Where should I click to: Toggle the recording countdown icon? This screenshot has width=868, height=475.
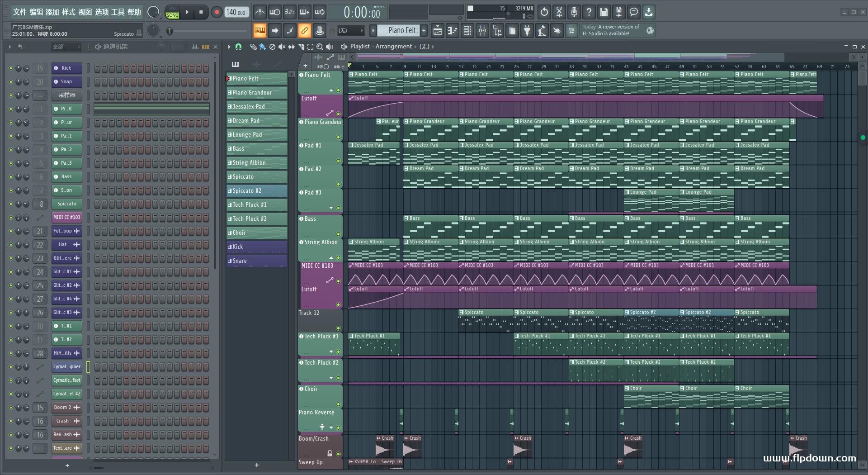(x=289, y=12)
